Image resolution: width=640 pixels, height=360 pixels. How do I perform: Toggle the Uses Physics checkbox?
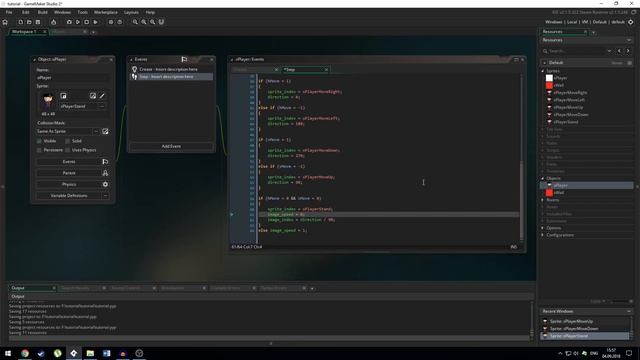pos(68,150)
